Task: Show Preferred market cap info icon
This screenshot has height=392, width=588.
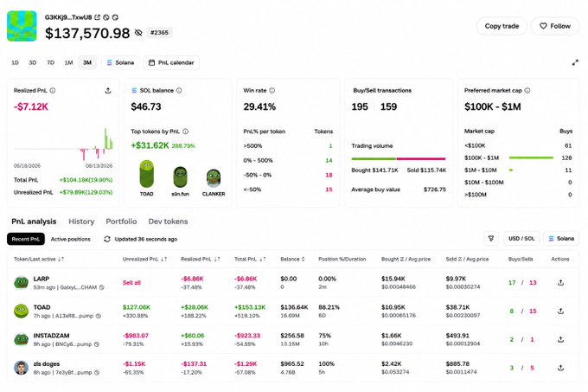Action: (527, 90)
